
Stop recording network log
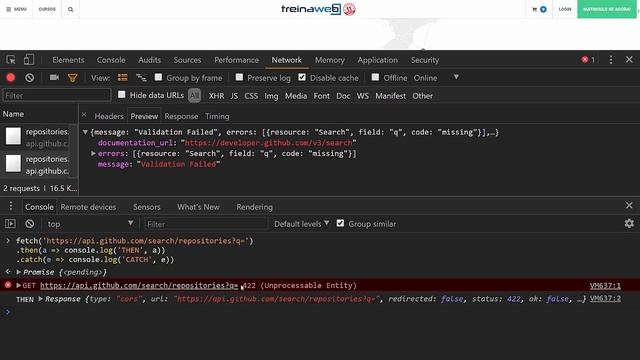coord(11,78)
